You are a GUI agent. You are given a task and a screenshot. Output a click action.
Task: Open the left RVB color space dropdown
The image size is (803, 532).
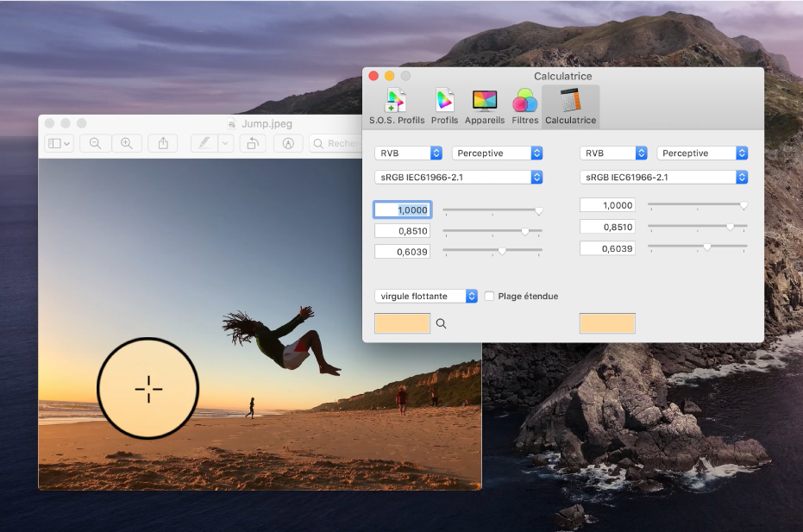click(408, 153)
